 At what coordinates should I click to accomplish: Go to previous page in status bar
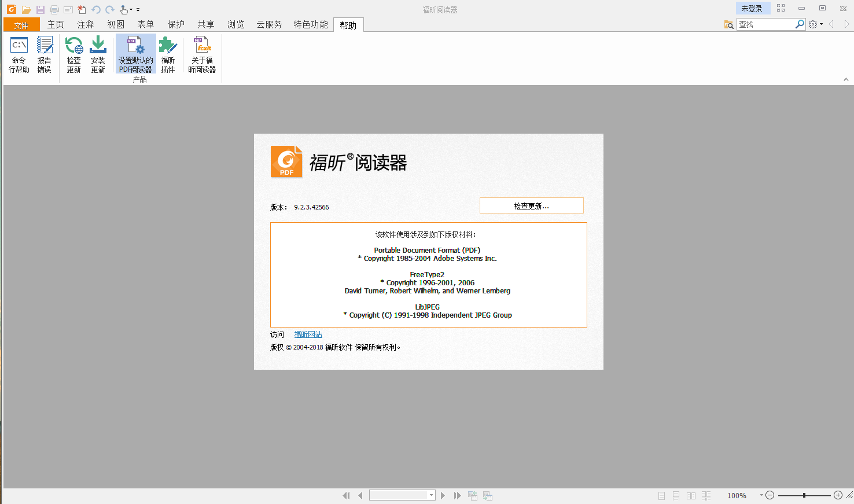pyautogui.click(x=360, y=495)
